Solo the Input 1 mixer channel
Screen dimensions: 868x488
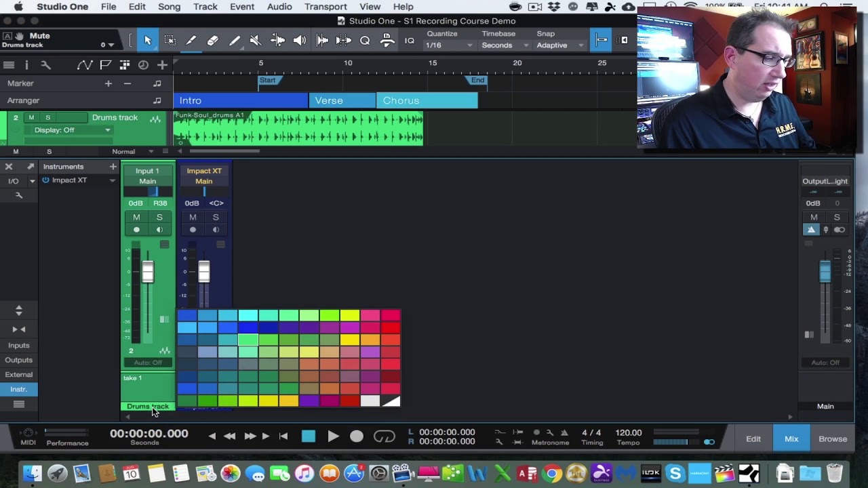(159, 218)
